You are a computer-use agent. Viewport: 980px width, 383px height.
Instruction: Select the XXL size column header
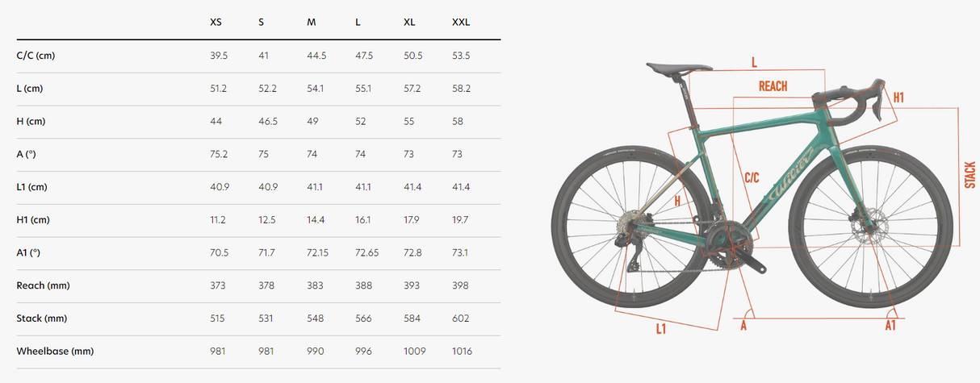(461, 22)
